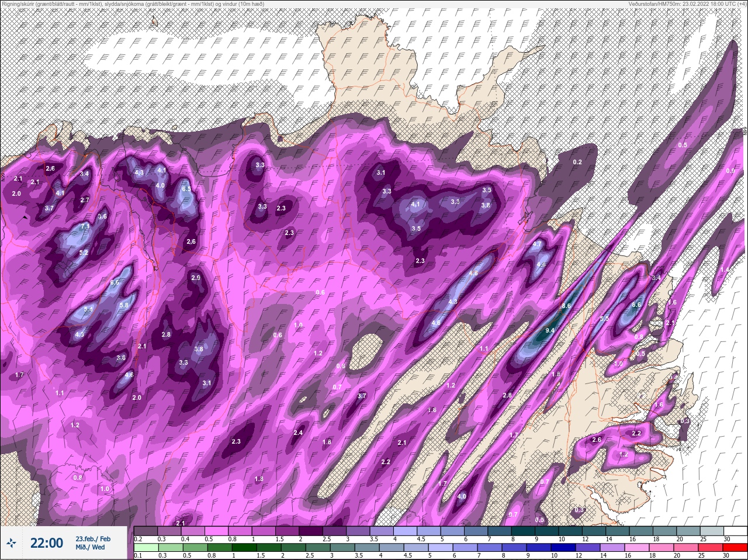Click the 2.9 precipitation value on map

click(196, 278)
